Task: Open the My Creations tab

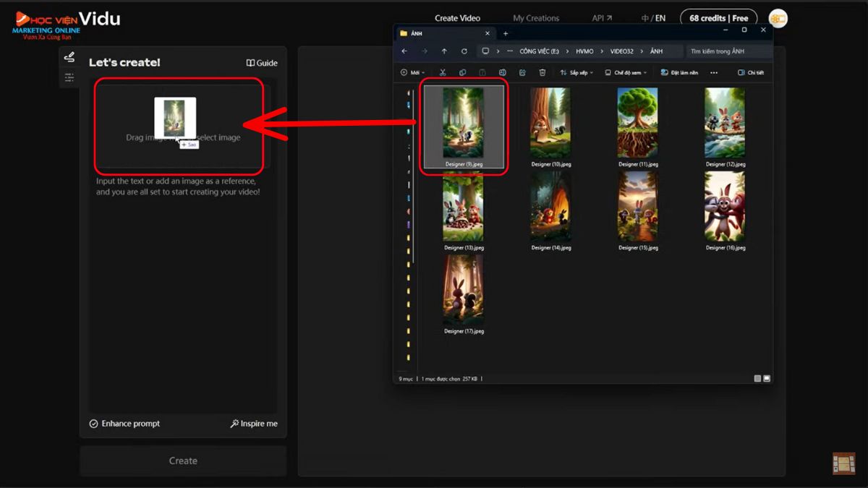Action: pos(536,18)
